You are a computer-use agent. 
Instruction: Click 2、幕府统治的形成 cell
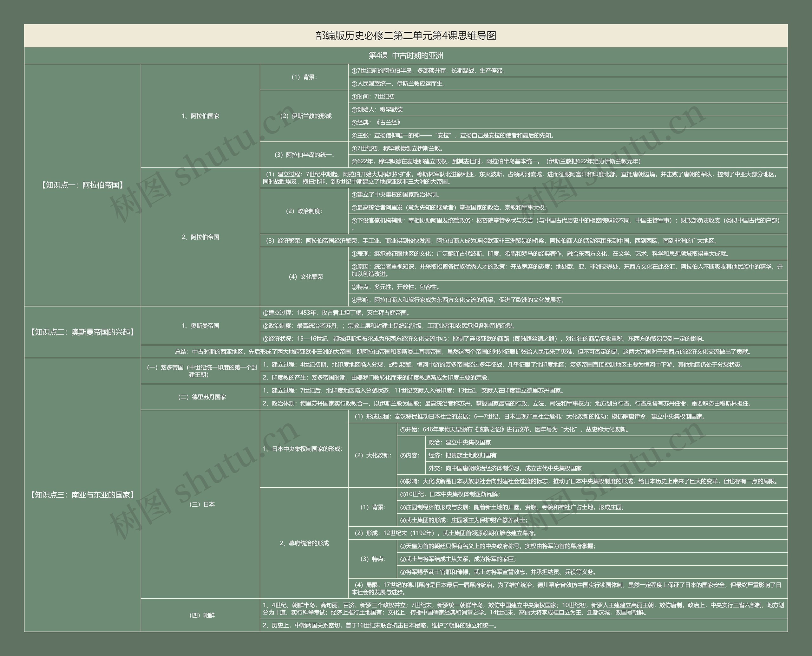(304, 543)
